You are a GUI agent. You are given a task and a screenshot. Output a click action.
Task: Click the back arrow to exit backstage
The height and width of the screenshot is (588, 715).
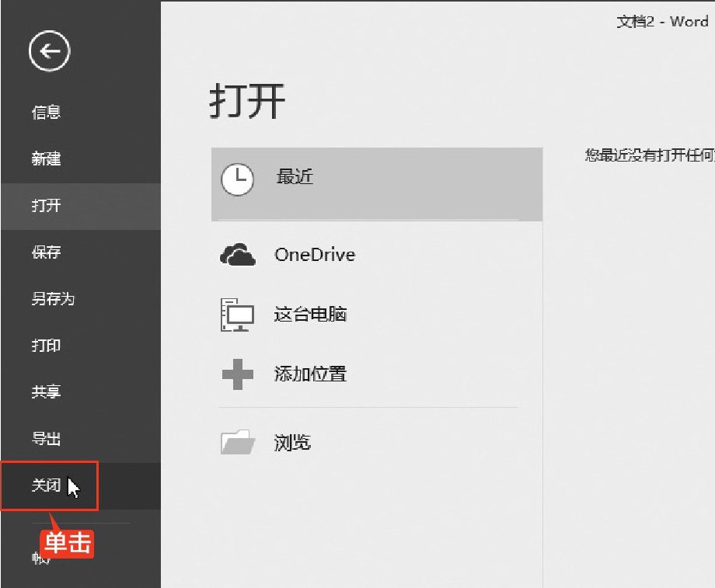[x=50, y=52]
